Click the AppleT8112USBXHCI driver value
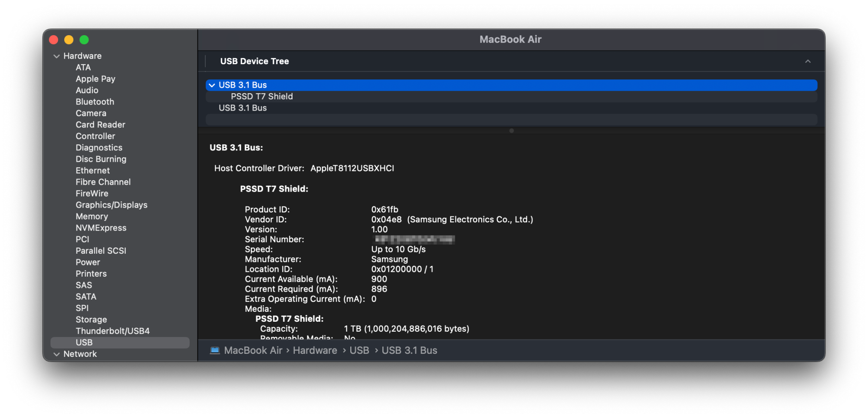The height and width of the screenshot is (418, 868). 352,168
